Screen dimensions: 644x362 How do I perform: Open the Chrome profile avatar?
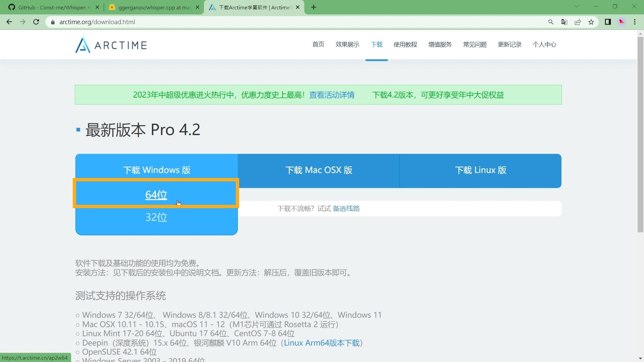coord(622,22)
